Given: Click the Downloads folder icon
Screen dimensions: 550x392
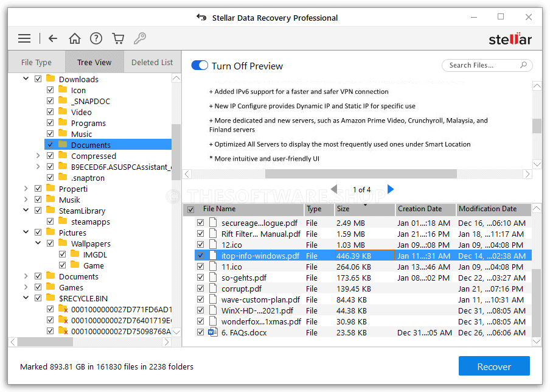Looking at the screenshot, I should point(50,79).
